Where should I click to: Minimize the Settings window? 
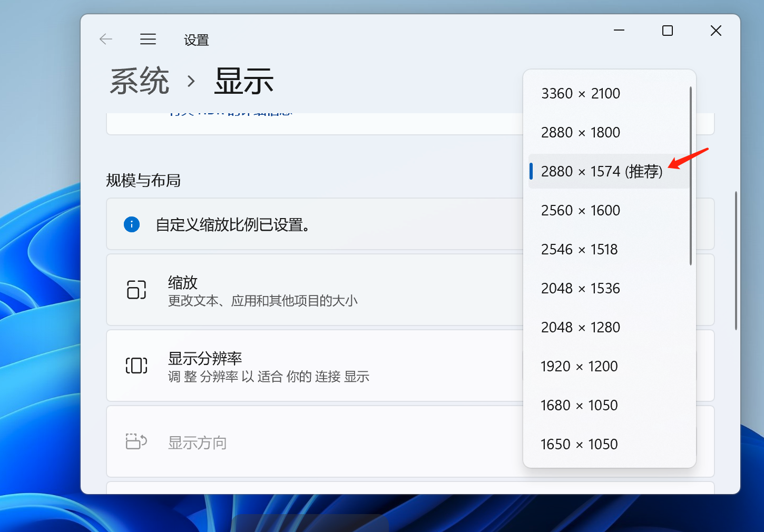click(x=619, y=31)
